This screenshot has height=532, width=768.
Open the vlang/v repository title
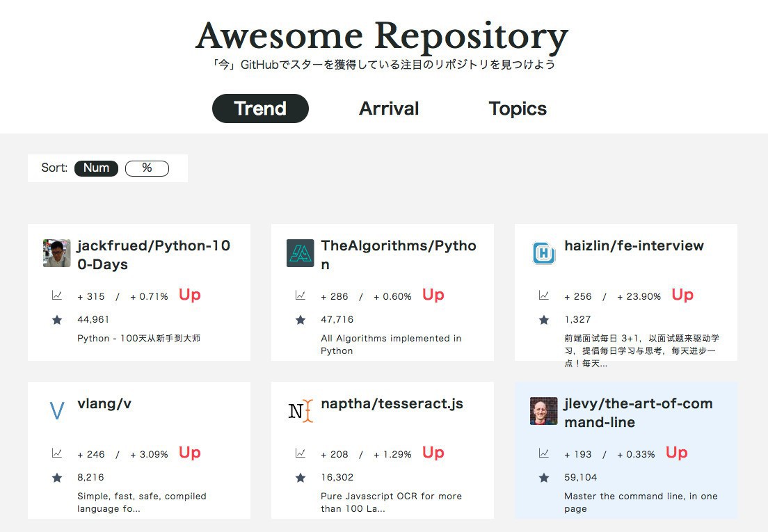[x=104, y=403]
